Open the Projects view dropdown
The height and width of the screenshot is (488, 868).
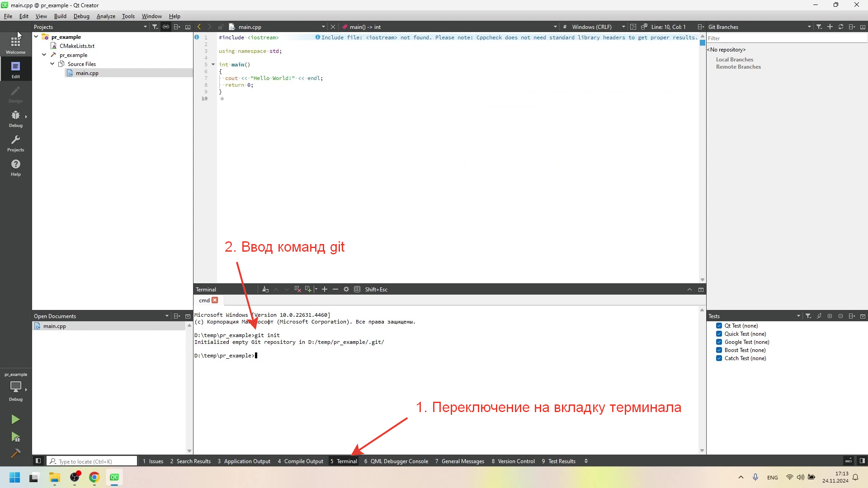click(x=145, y=27)
